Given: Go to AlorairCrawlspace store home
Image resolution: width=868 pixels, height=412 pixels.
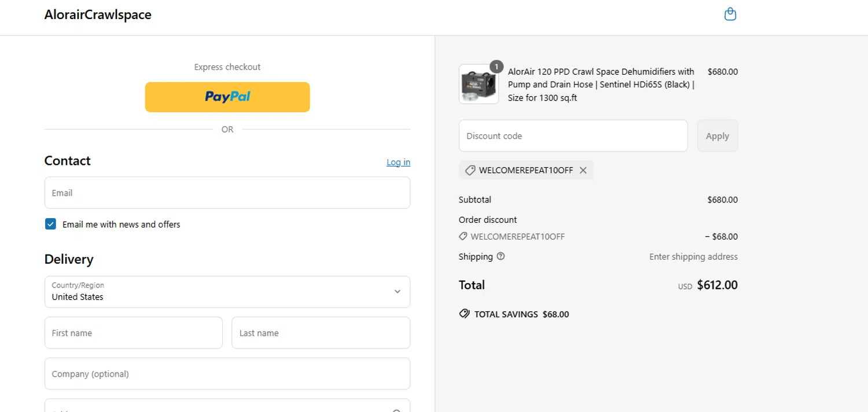Looking at the screenshot, I should click(98, 15).
